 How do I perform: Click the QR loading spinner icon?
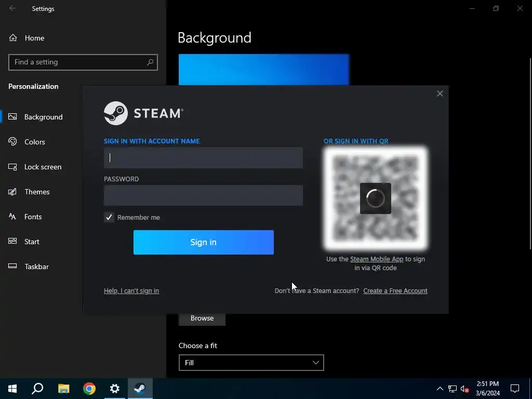pos(375,198)
